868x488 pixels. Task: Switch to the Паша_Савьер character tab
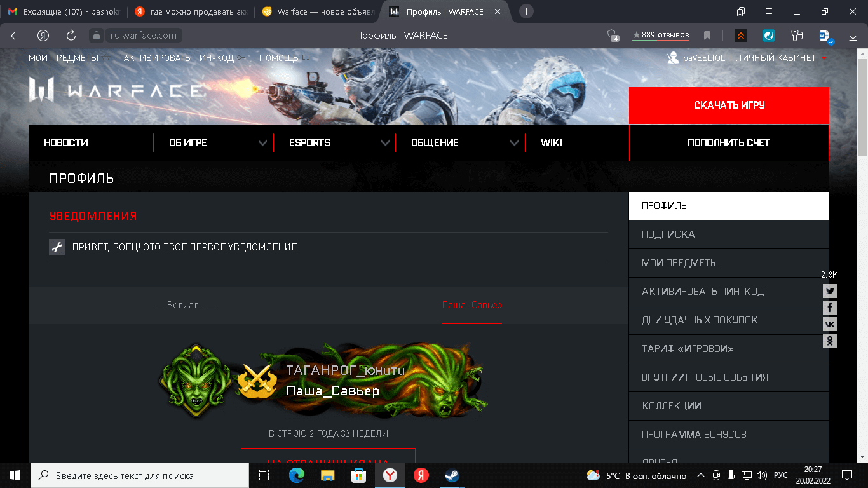point(471,306)
